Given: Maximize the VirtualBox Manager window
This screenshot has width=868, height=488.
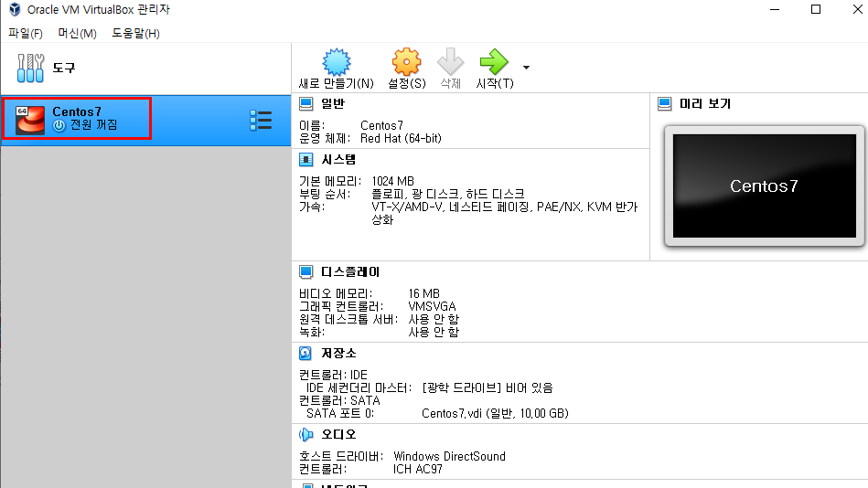Looking at the screenshot, I should tap(816, 9).
